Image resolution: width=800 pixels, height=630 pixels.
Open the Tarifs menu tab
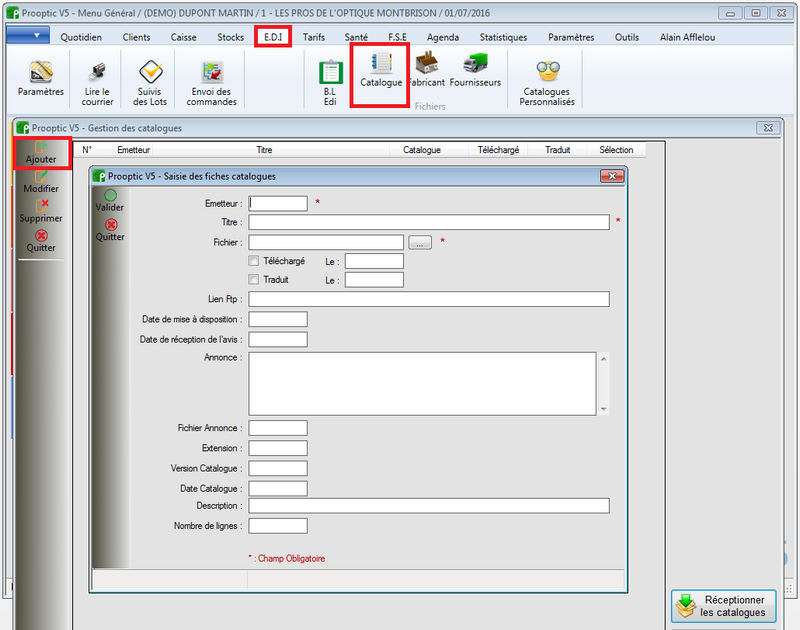pos(314,37)
